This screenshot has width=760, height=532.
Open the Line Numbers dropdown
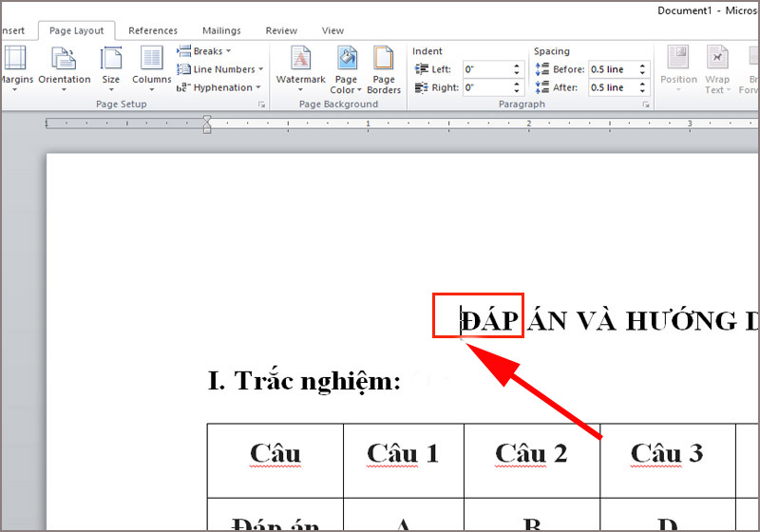click(x=220, y=69)
